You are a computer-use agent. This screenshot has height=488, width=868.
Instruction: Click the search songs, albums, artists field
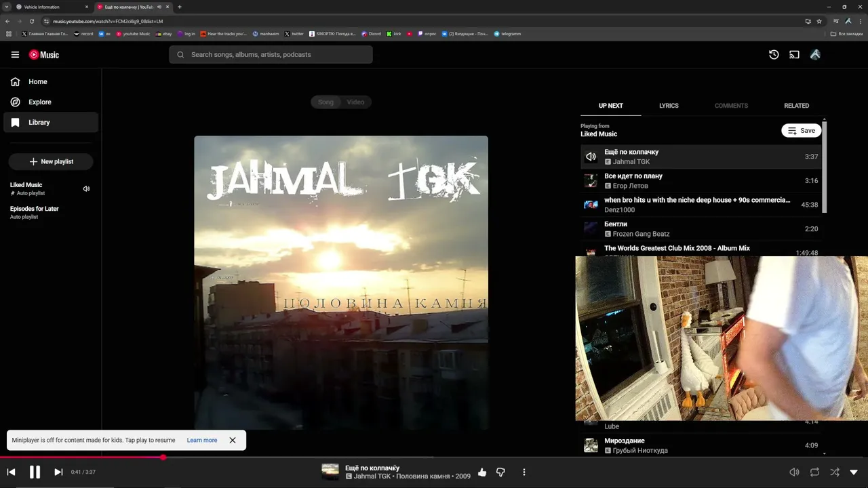(271, 55)
